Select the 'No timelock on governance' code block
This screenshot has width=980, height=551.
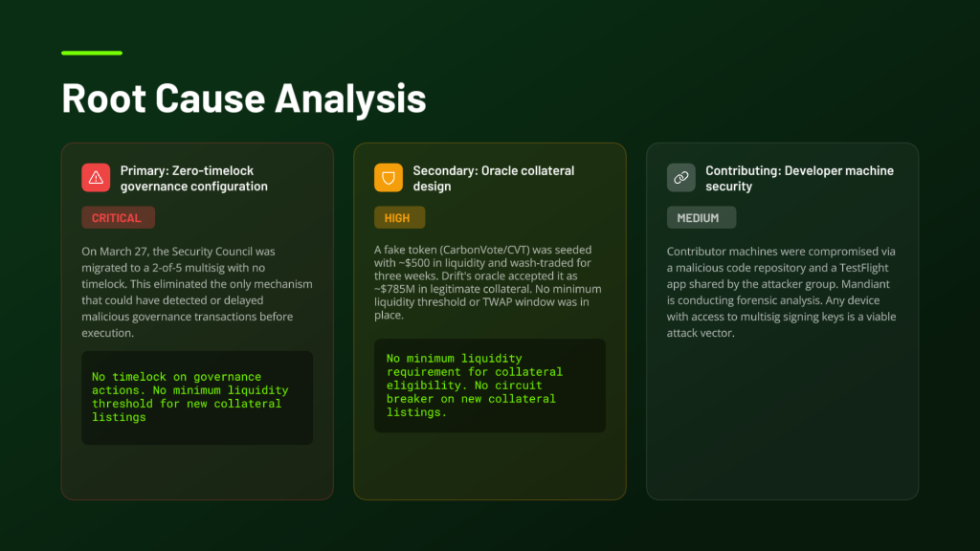[x=196, y=397]
